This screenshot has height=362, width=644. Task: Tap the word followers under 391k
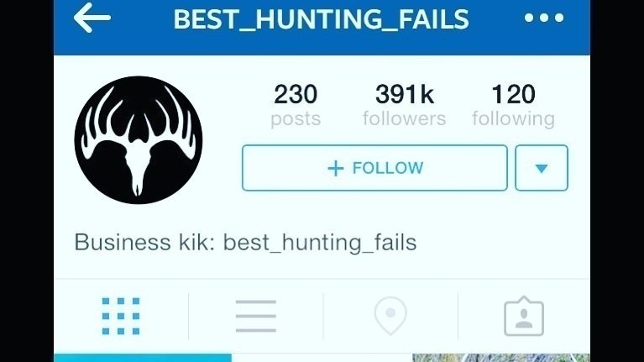pos(404,118)
